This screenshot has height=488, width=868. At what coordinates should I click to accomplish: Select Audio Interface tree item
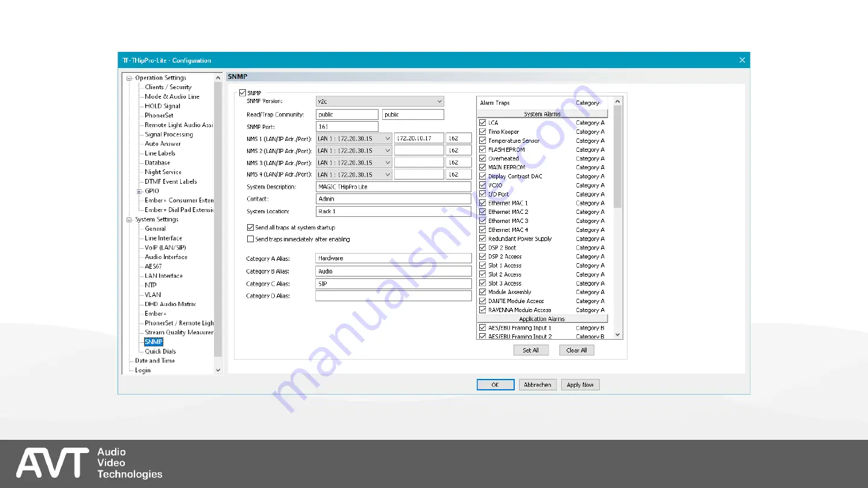click(166, 257)
